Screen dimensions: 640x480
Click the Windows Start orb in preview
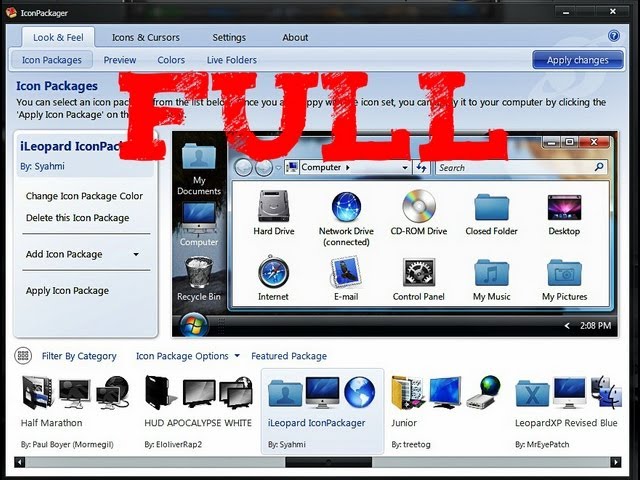193,325
